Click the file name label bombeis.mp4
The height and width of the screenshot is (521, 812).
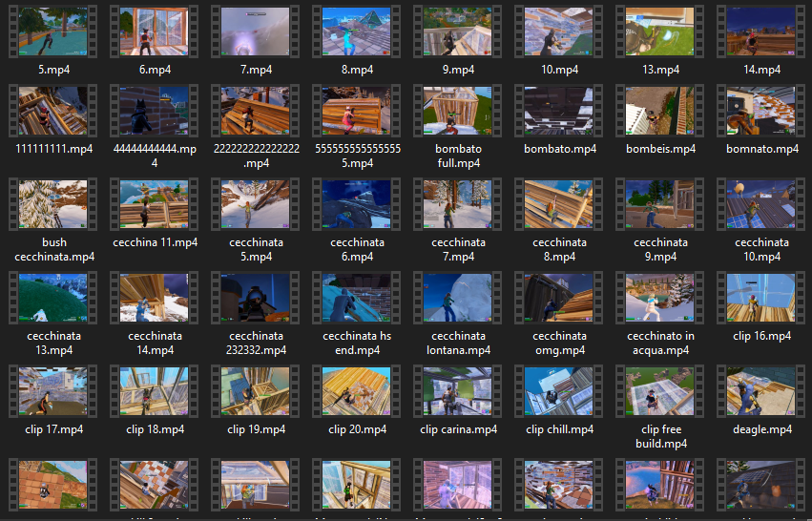[x=661, y=149]
